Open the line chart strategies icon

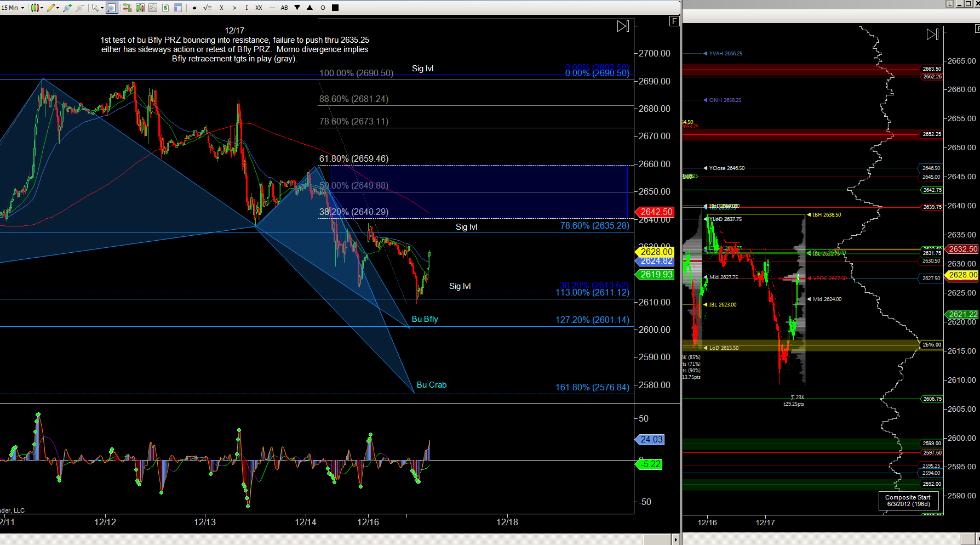click(x=152, y=8)
